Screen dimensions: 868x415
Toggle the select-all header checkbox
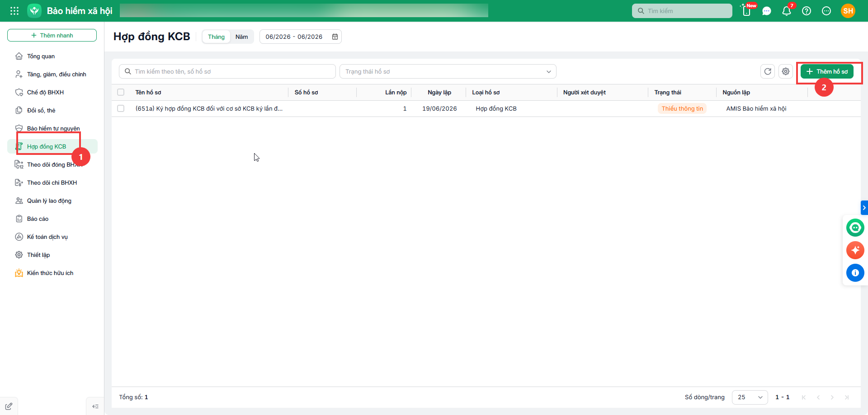point(121,92)
